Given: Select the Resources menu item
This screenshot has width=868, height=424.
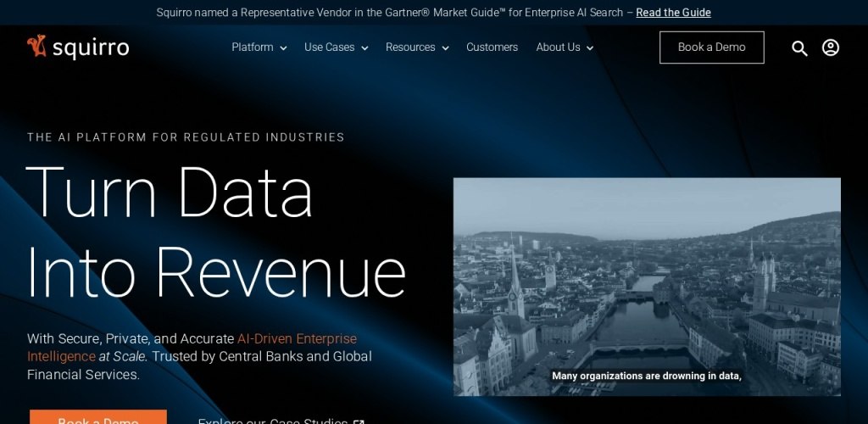Looking at the screenshot, I should 410,47.
